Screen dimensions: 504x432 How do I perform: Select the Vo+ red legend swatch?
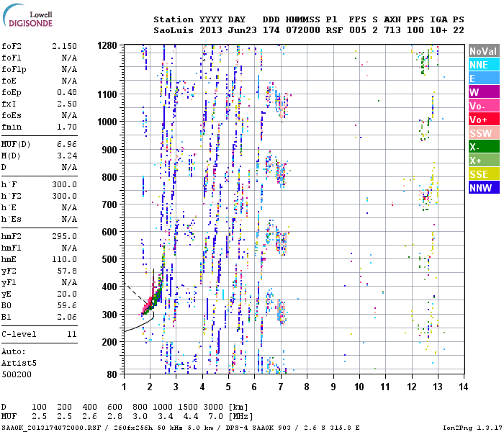484,120
